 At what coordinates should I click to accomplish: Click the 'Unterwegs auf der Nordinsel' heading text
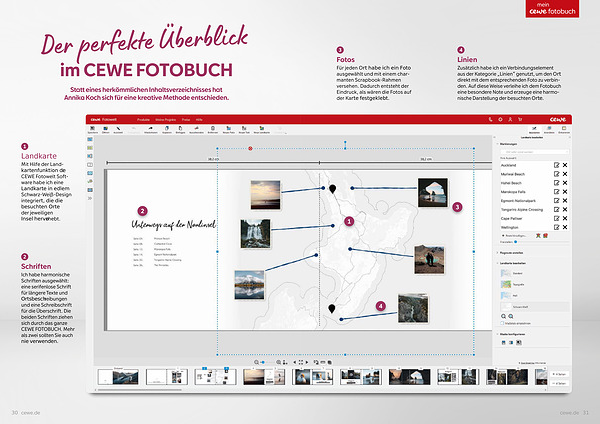tap(173, 224)
